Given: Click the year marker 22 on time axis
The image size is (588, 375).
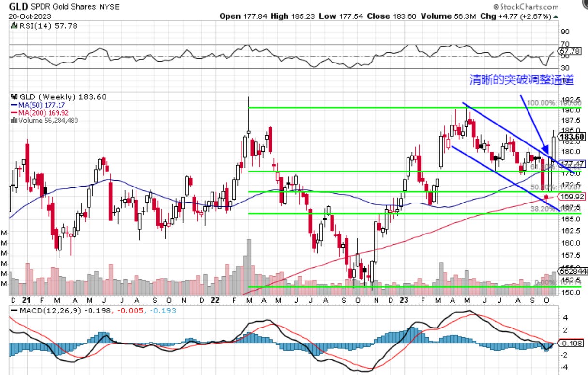Looking at the screenshot, I should click(216, 300).
